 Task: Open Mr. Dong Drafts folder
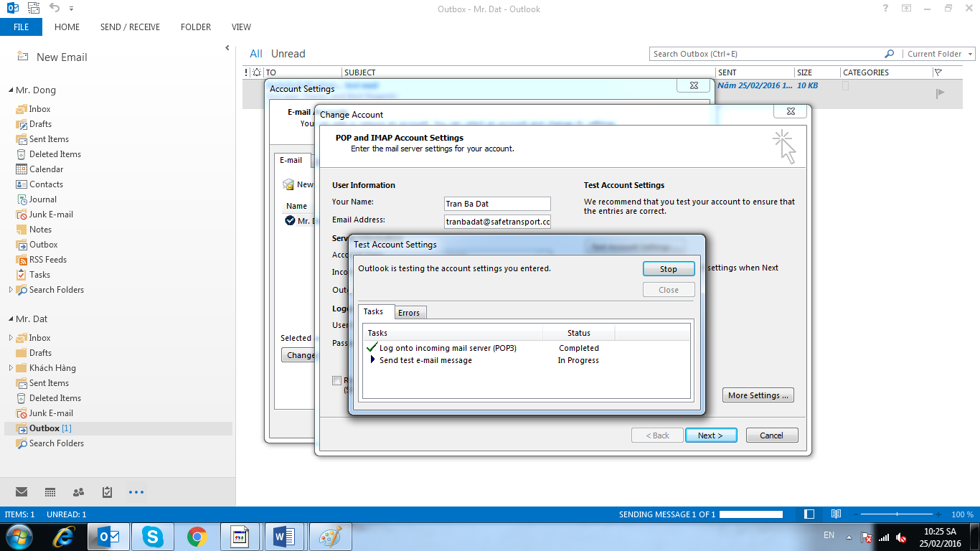pos(40,124)
